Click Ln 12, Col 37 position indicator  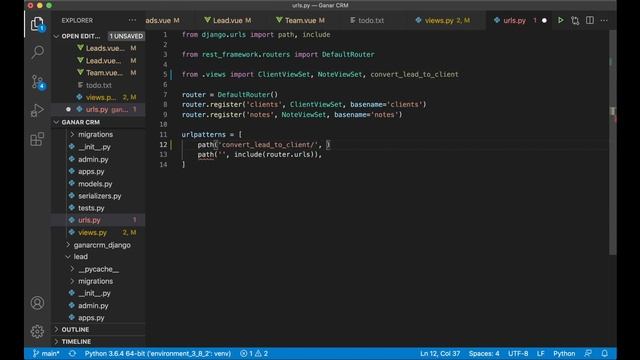tap(440, 353)
